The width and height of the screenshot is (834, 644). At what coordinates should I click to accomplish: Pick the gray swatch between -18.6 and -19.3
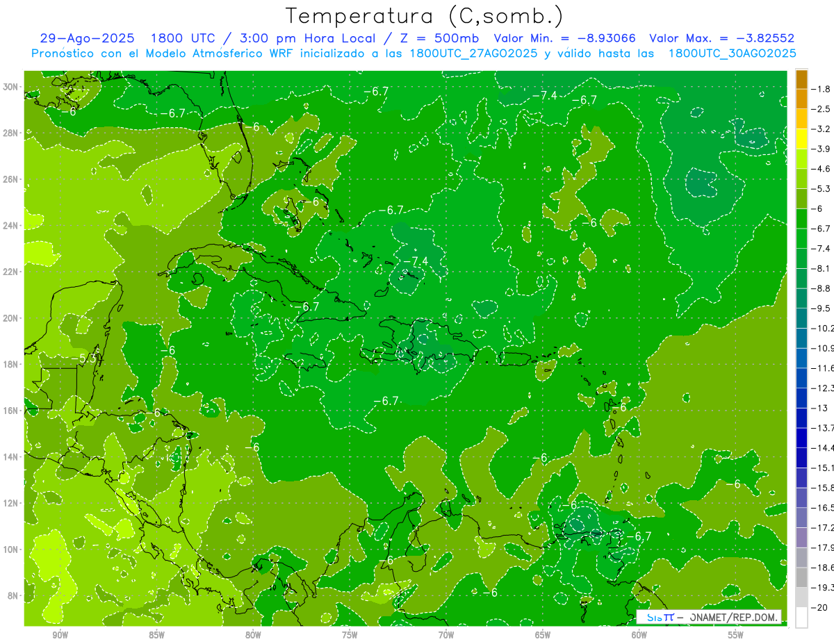801,577
